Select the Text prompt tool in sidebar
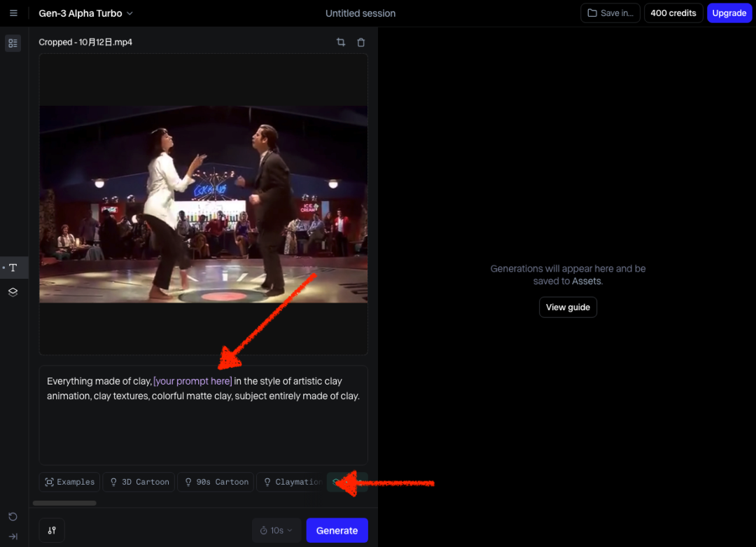Image resolution: width=756 pixels, height=547 pixels. point(13,268)
